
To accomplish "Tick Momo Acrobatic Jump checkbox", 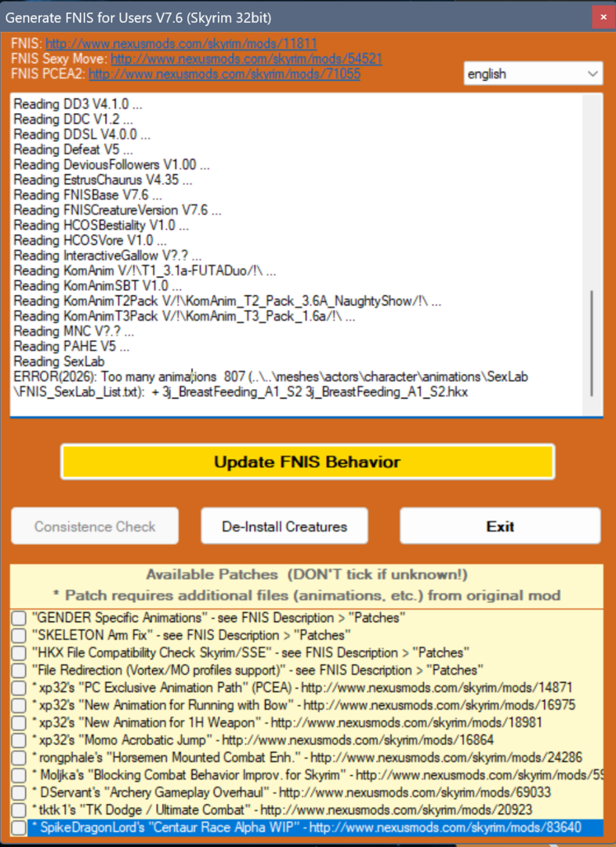I will click(19, 740).
